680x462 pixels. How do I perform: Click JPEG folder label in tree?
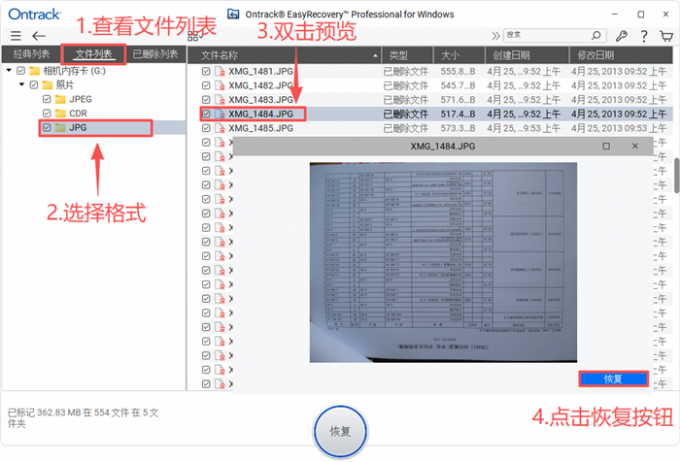coord(81,99)
